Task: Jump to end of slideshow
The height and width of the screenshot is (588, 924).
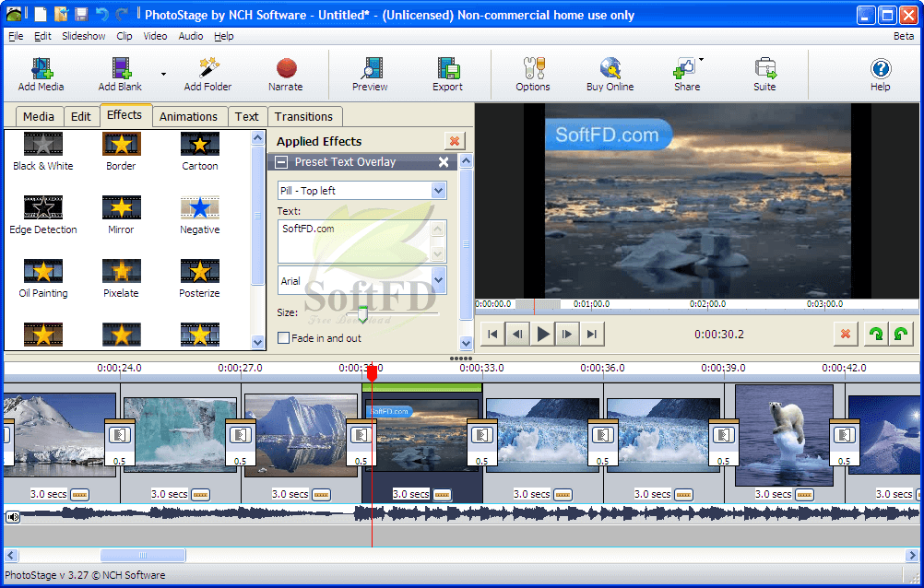Action: point(592,334)
